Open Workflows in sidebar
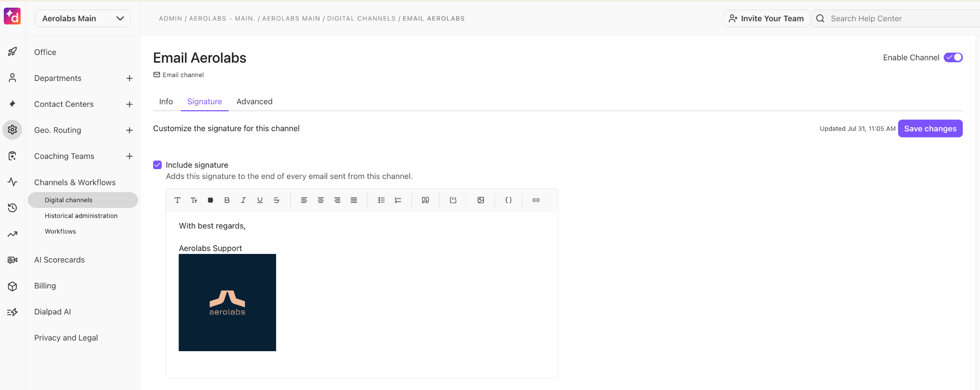 [60, 231]
